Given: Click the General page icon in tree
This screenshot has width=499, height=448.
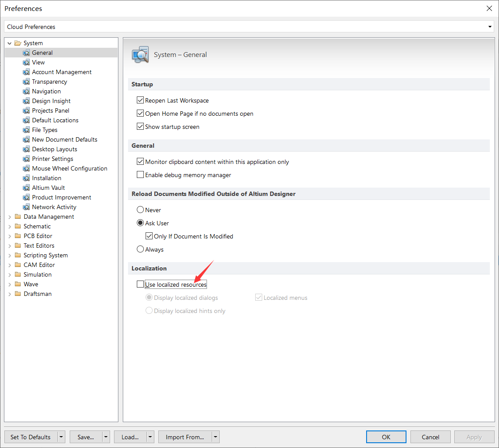Looking at the screenshot, I should click(26, 53).
